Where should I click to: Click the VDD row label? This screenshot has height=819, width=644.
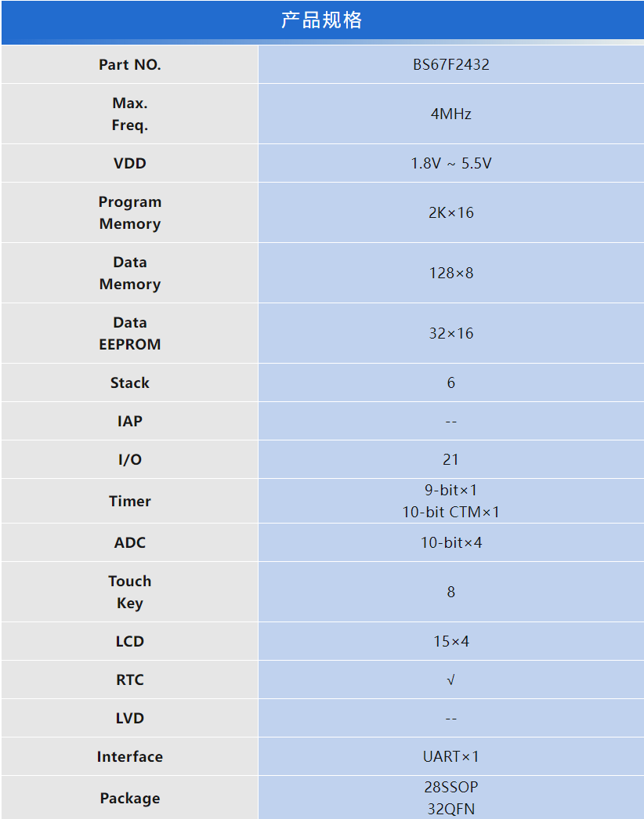pyautogui.click(x=129, y=163)
